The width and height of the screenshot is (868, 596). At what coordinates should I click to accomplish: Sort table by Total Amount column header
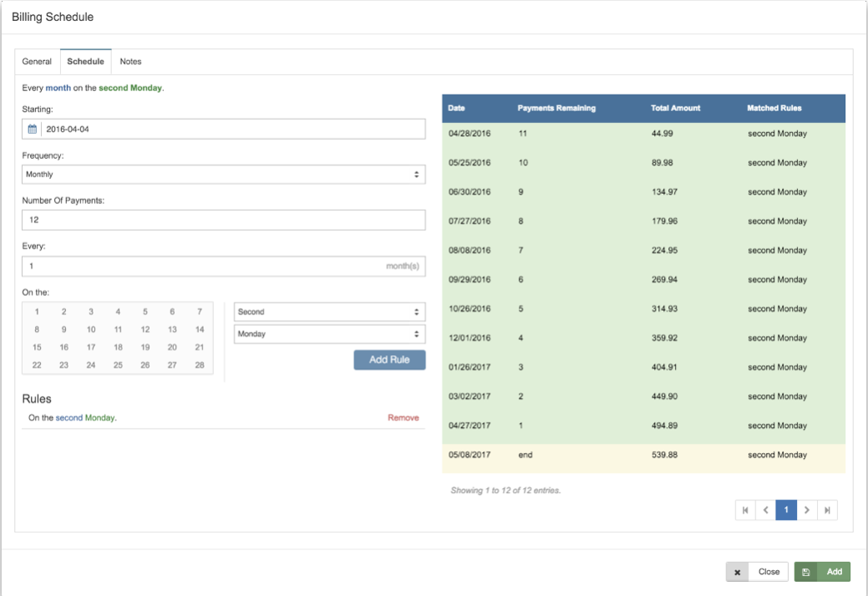[675, 109]
